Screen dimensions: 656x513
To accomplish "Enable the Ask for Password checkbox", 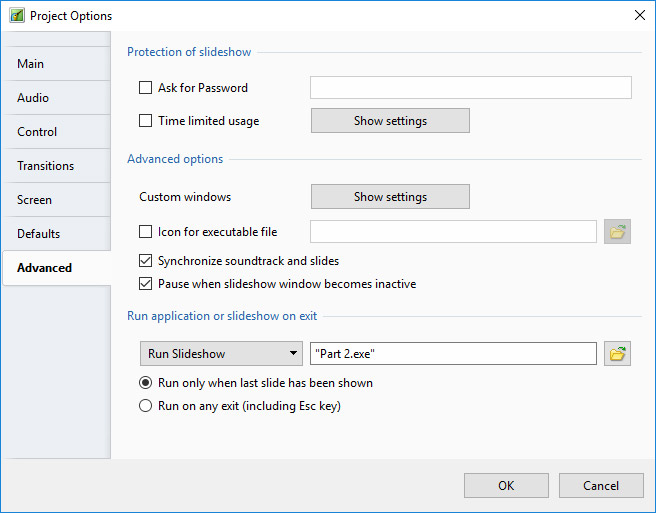I will 146,88.
